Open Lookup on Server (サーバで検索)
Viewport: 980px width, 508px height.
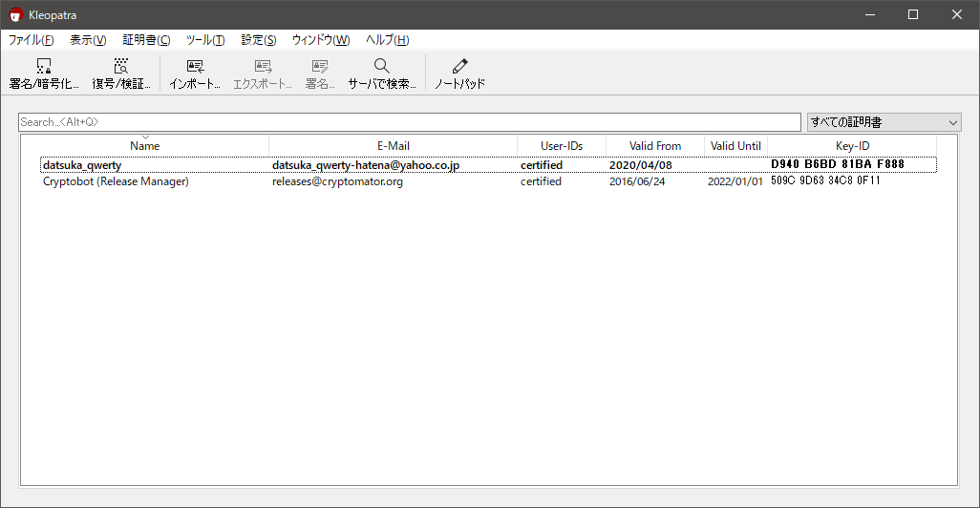click(x=382, y=74)
